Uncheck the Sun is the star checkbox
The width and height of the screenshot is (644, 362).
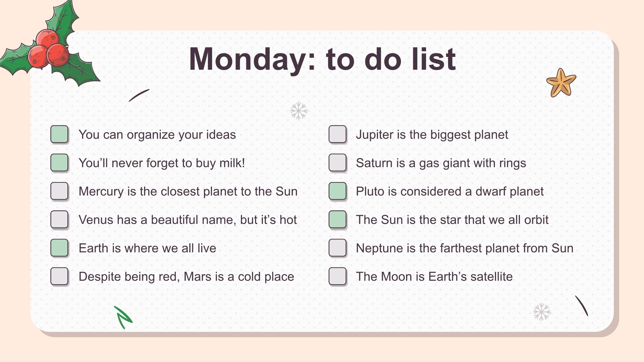point(338,220)
